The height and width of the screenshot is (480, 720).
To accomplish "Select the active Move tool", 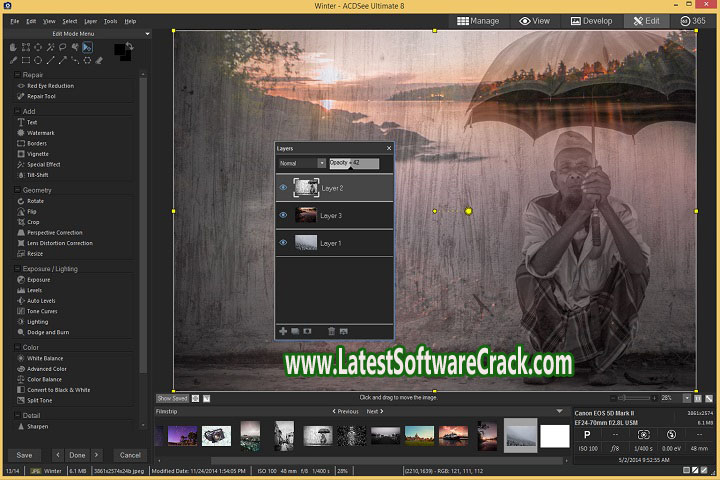I will coord(87,47).
